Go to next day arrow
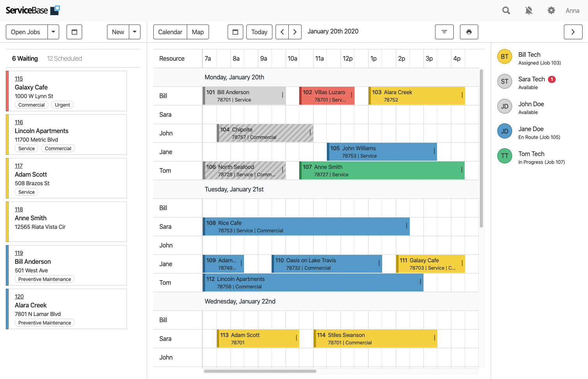 click(295, 32)
